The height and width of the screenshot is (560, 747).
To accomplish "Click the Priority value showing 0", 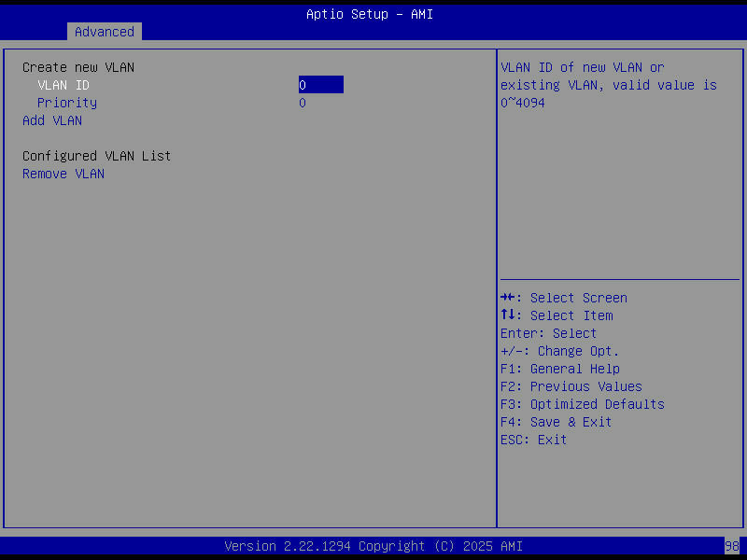I will click(x=302, y=102).
